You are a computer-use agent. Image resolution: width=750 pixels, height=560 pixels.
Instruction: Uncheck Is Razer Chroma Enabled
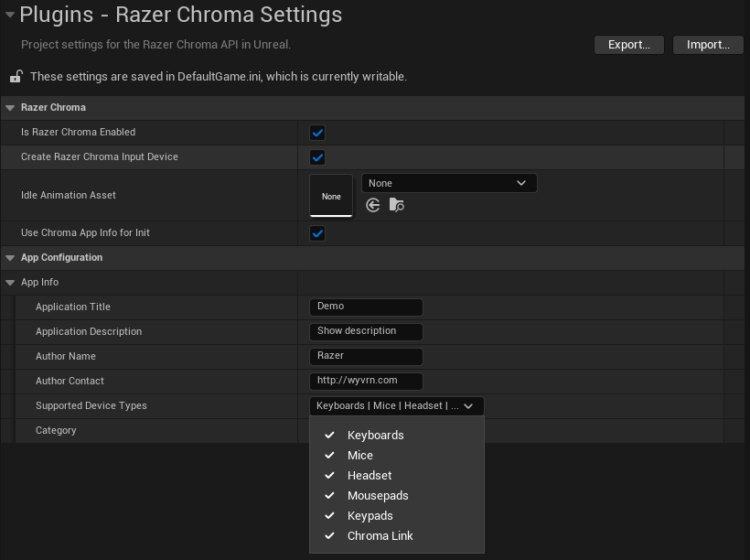point(317,133)
